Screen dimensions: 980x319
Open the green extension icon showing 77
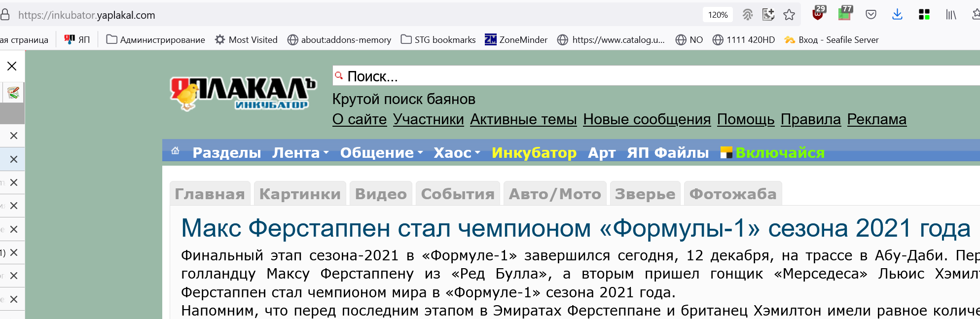pos(845,14)
